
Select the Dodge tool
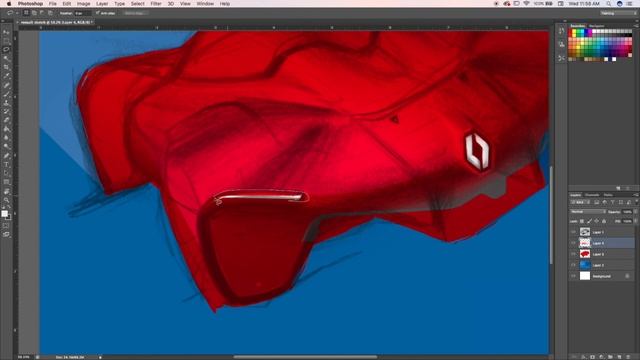click(6, 147)
